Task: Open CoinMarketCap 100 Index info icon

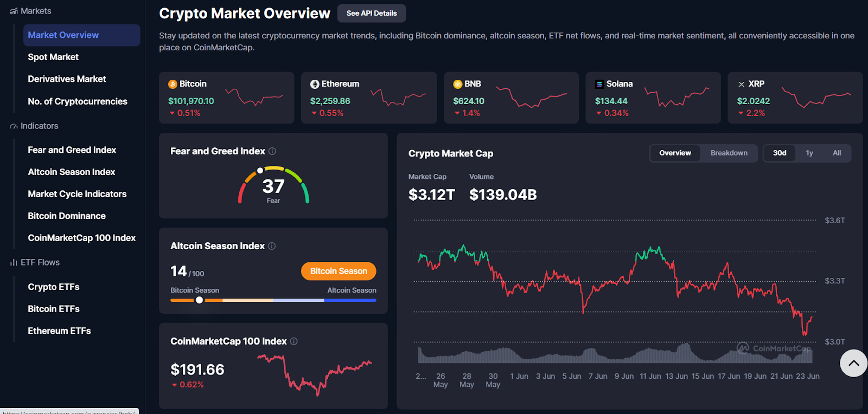Action: (294, 341)
